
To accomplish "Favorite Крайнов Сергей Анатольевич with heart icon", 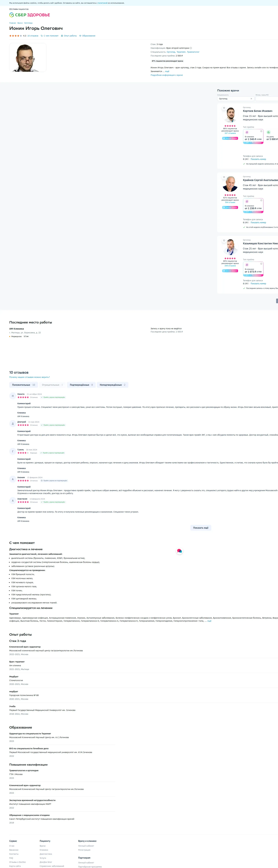I will click(224, 177).
